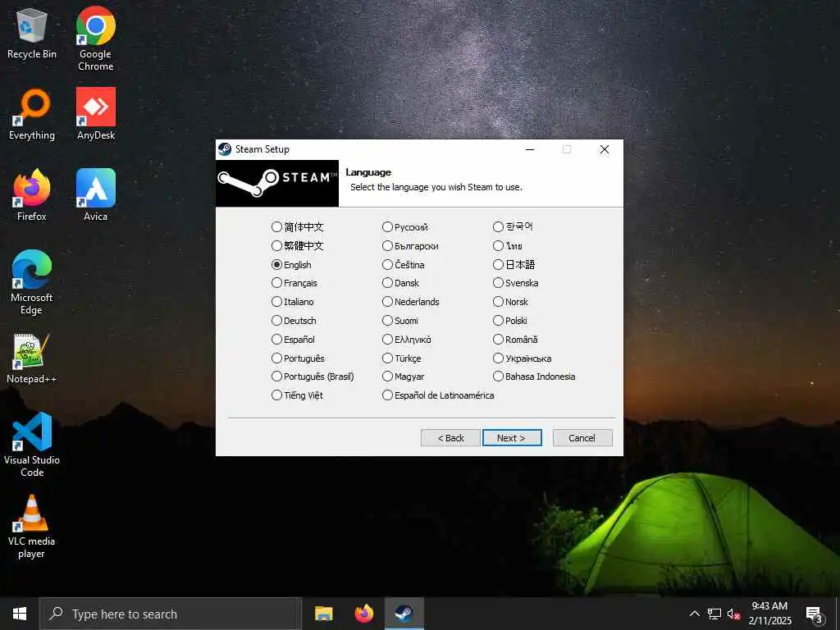Select the Русский language option

[x=405, y=227]
